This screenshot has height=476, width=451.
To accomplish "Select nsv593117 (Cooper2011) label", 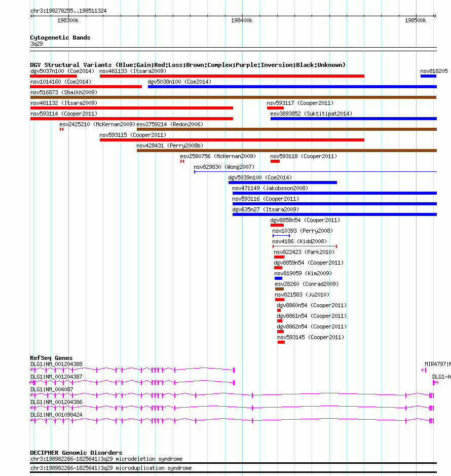I will (300, 103).
